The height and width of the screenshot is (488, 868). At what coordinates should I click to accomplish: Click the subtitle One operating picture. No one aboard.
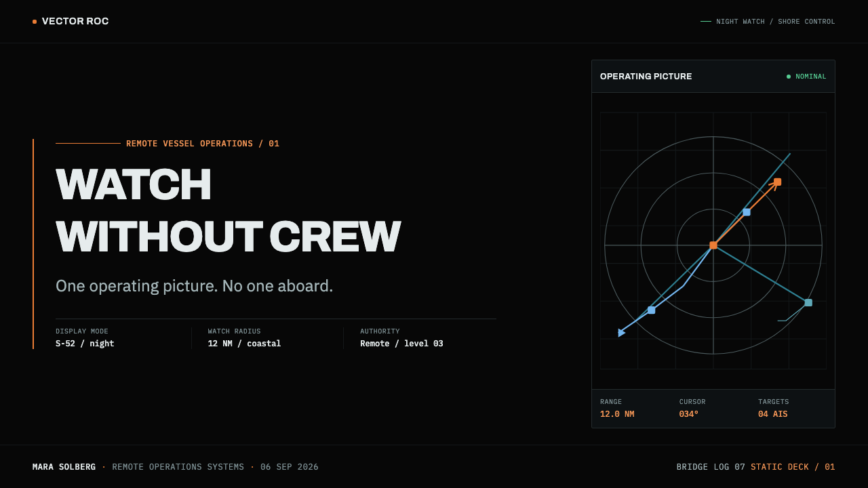coord(195,286)
